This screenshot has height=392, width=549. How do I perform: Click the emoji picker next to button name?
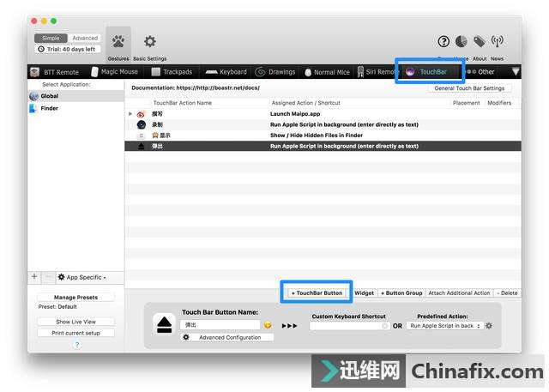268,325
